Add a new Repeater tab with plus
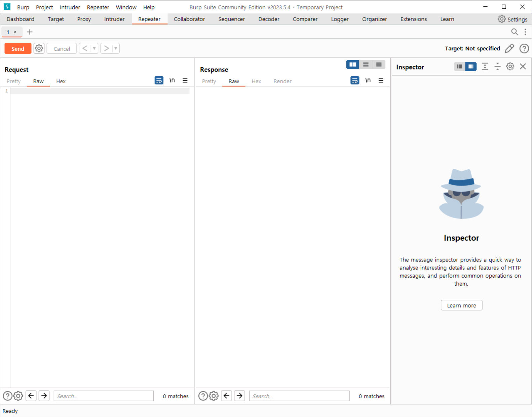The image size is (532, 417). 30,32
